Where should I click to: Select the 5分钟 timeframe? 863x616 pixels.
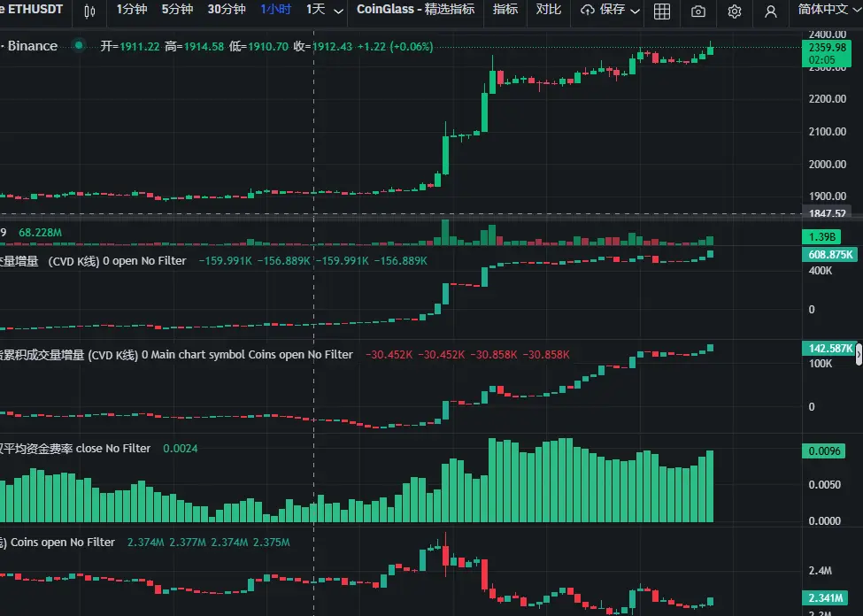pyautogui.click(x=177, y=10)
